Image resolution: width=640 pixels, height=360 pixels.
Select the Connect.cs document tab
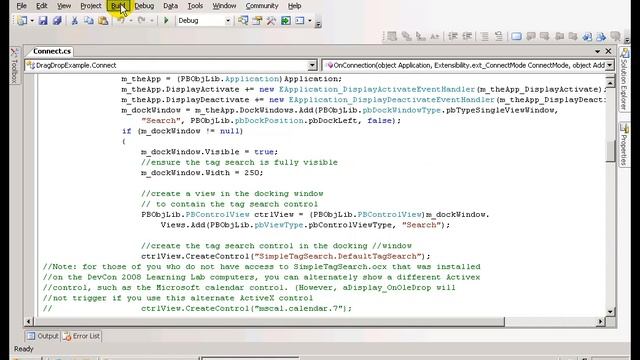click(51, 51)
